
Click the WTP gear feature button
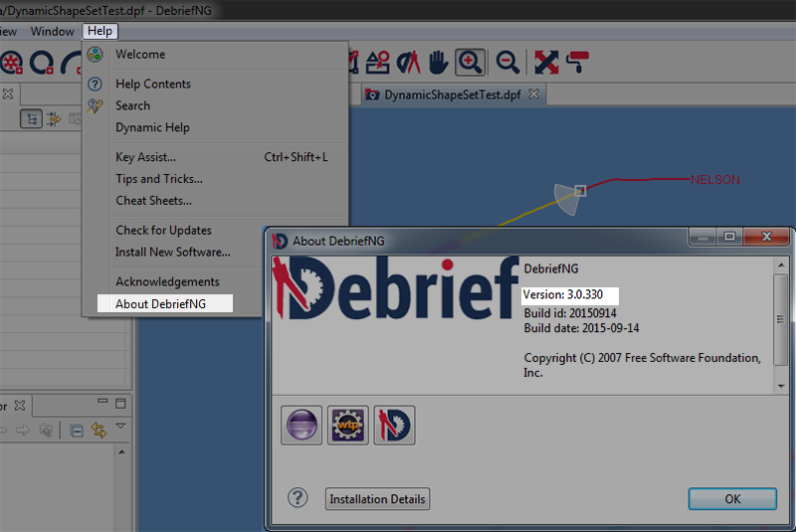347,425
